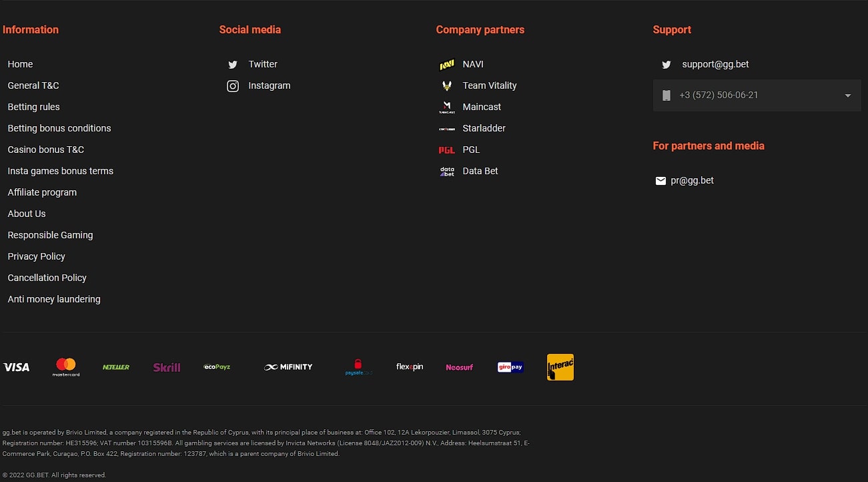Image resolution: width=868 pixels, height=482 pixels.
Task: View Insta games bonus terms
Action: point(61,172)
